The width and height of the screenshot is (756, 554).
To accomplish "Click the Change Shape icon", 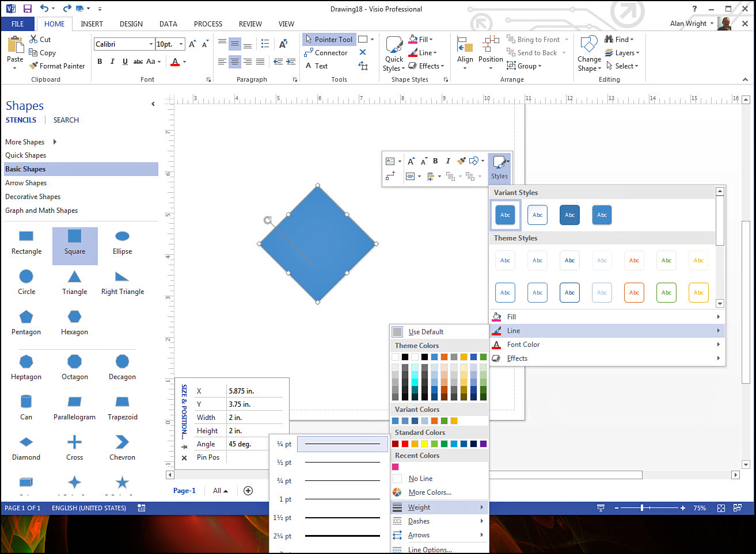I will point(589,44).
